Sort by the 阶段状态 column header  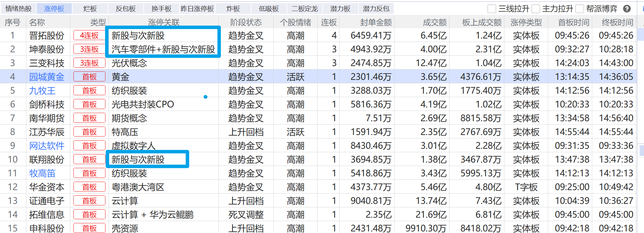[246, 23]
